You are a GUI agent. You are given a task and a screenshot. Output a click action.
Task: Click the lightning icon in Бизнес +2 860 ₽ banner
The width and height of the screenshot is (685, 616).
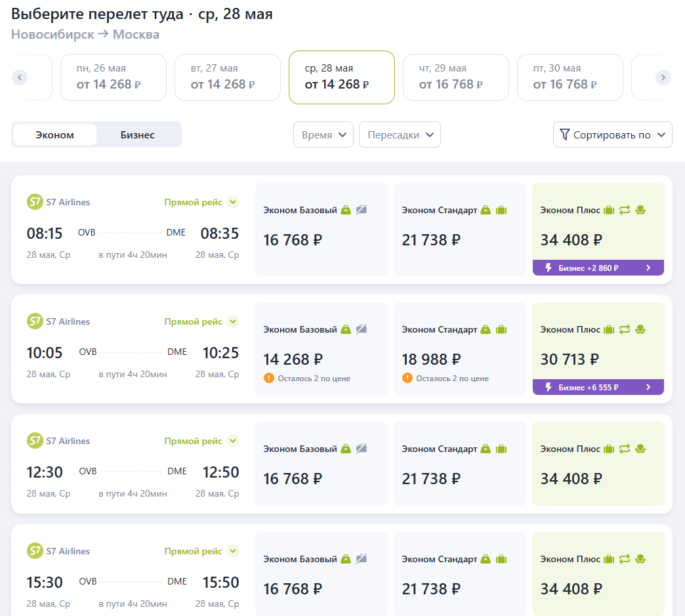[x=549, y=268]
